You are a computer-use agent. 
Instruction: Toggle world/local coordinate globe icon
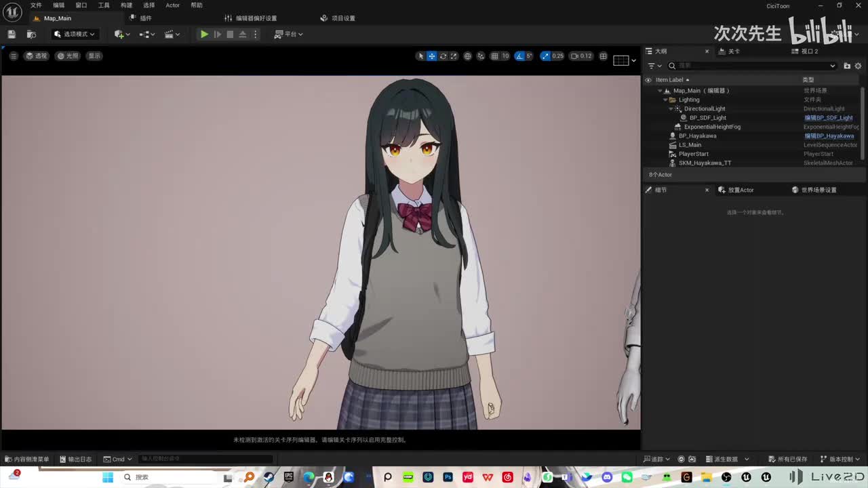pyautogui.click(x=467, y=56)
